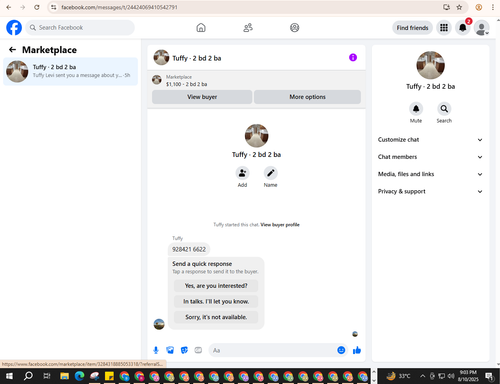Record a voice clip microphone icon

point(156,350)
